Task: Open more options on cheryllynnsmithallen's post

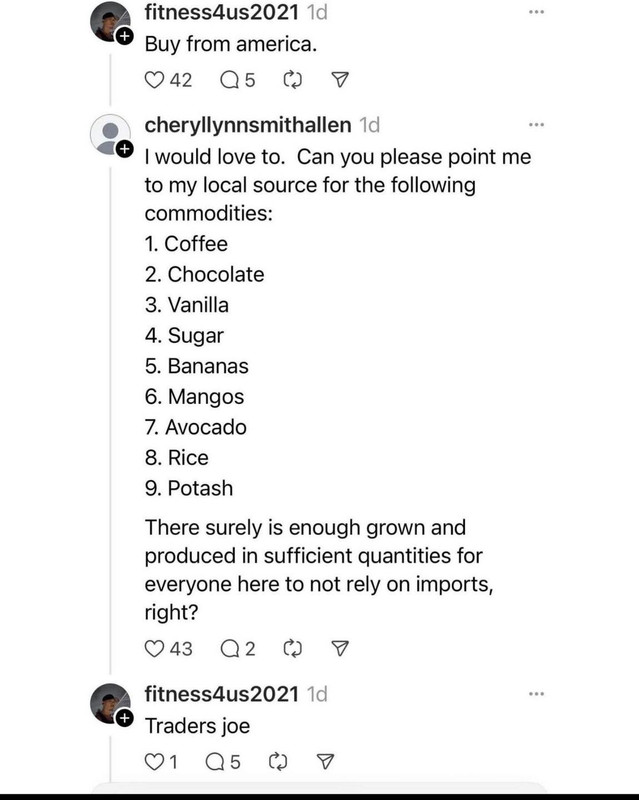Action: 536,124
